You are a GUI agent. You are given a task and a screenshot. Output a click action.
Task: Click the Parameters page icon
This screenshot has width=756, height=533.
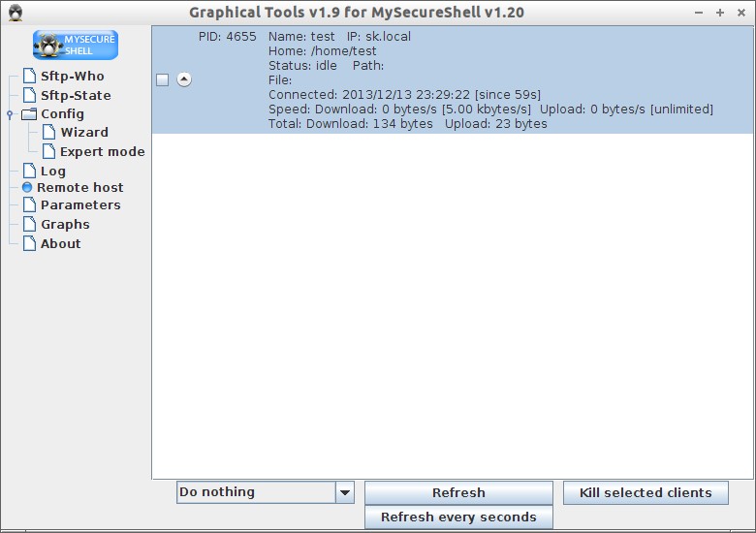pos(29,204)
